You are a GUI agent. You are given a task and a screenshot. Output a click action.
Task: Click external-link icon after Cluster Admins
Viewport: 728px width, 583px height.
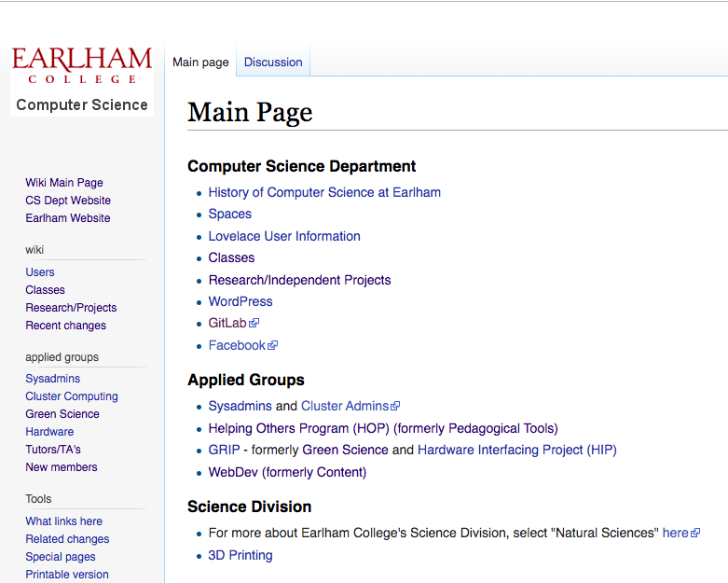coord(395,407)
